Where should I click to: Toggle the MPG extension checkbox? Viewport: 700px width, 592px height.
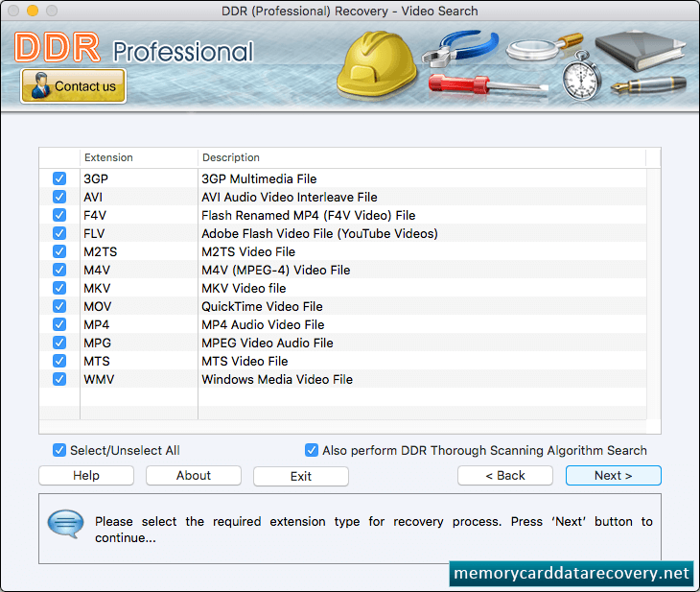(x=59, y=343)
